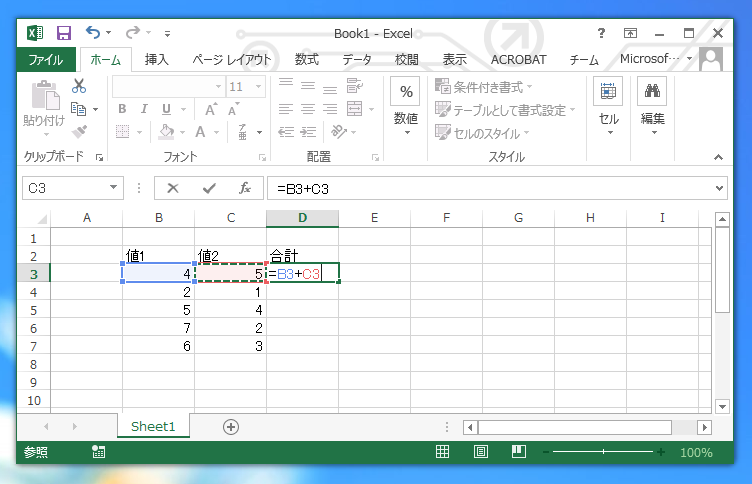Open the 数値 number format group

click(405, 106)
